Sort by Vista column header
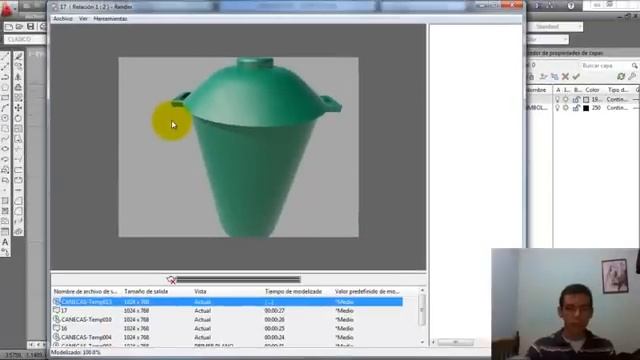The width and height of the screenshot is (640, 360). (200, 291)
